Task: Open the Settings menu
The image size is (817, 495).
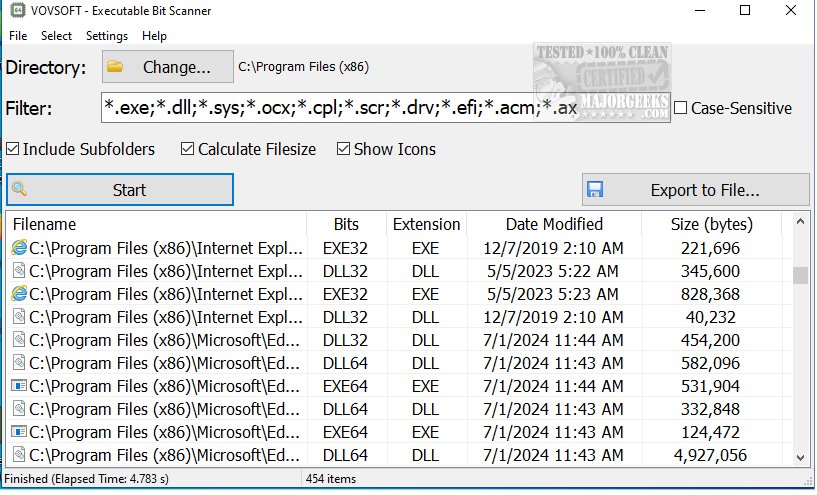Action: (x=107, y=35)
